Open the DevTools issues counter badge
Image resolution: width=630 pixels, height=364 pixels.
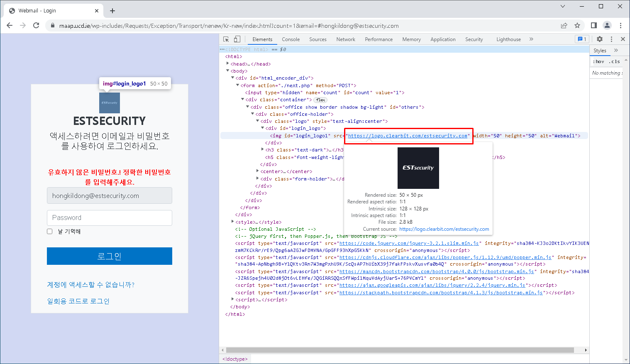pos(581,39)
